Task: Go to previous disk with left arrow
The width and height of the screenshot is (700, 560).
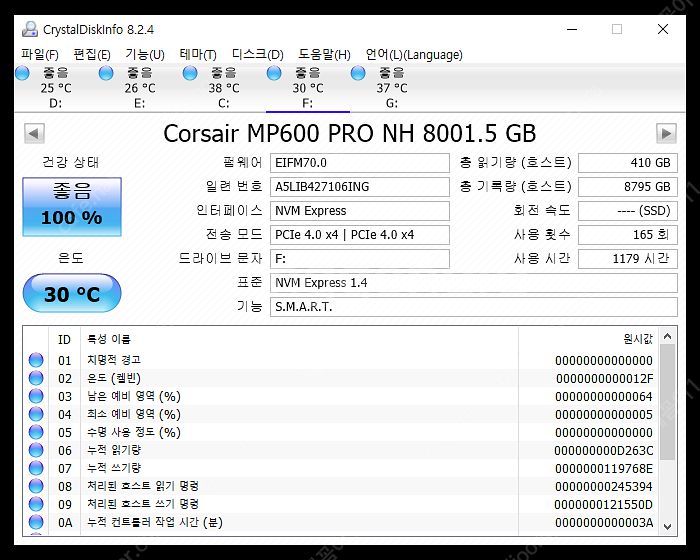Action: tap(34, 133)
